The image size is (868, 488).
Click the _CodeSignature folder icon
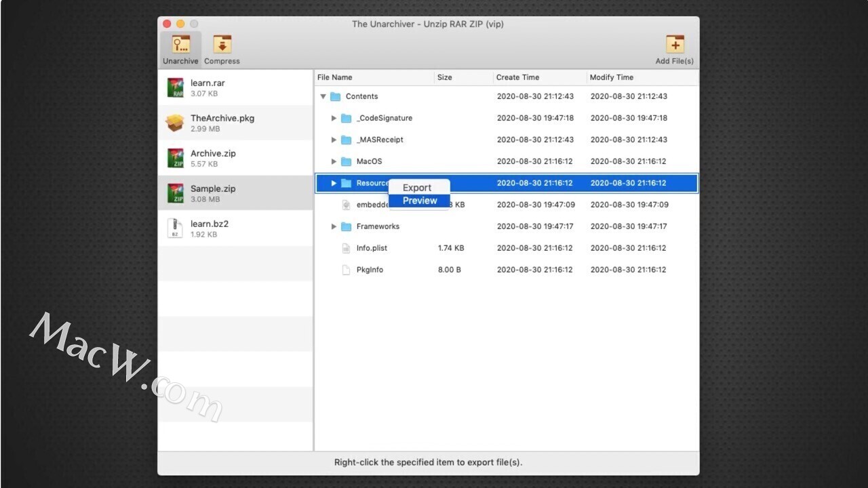(346, 118)
